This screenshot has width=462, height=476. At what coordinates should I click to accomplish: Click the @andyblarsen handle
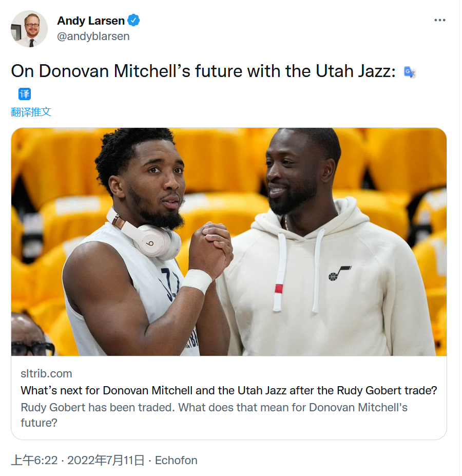93,36
